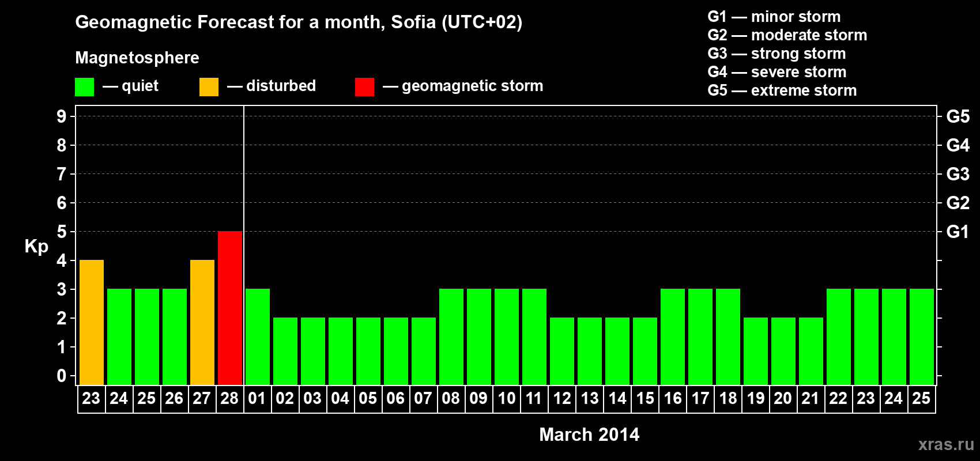
Task: Click the G2 label on right axis
Action: pyautogui.click(x=958, y=203)
